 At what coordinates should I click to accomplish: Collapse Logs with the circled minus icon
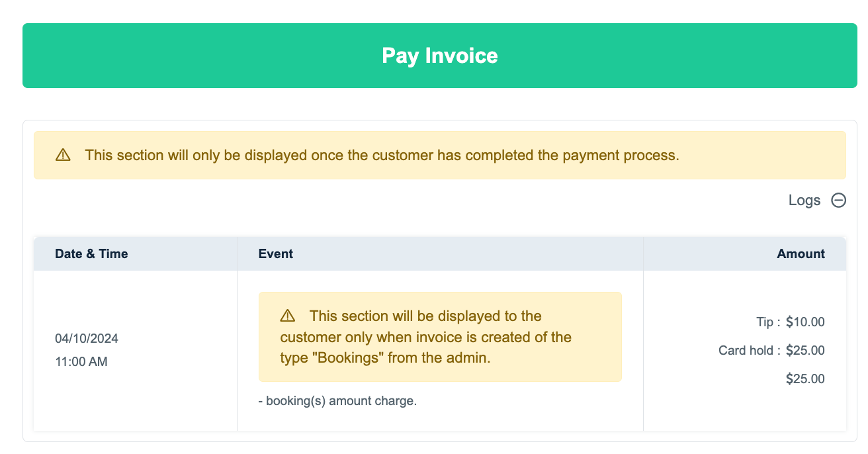[838, 201]
